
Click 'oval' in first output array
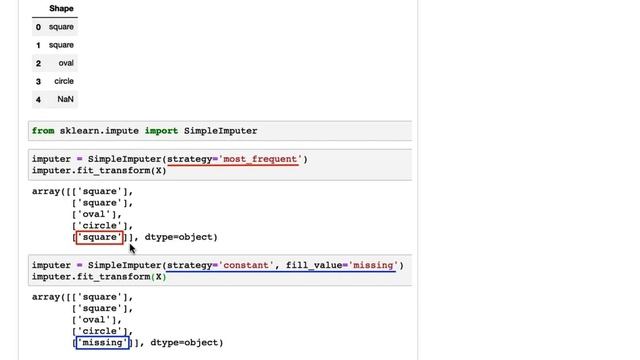click(x=94, y=214)
